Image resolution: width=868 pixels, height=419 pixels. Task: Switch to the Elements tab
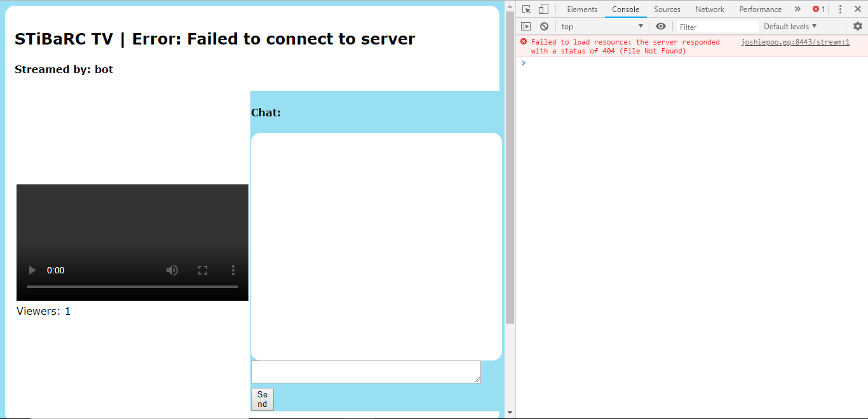point(582,10)
